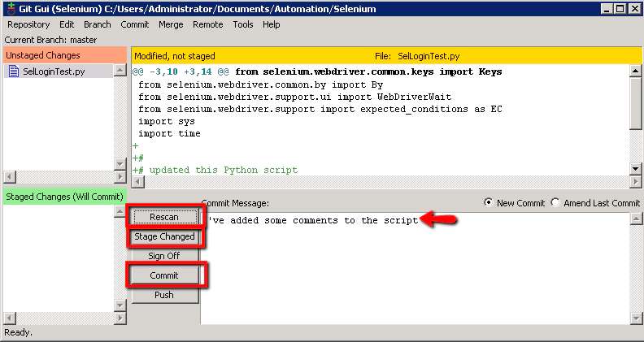Open the Commit menu
Viewport: 644px width, 342px height.
[x=135, y=24]
